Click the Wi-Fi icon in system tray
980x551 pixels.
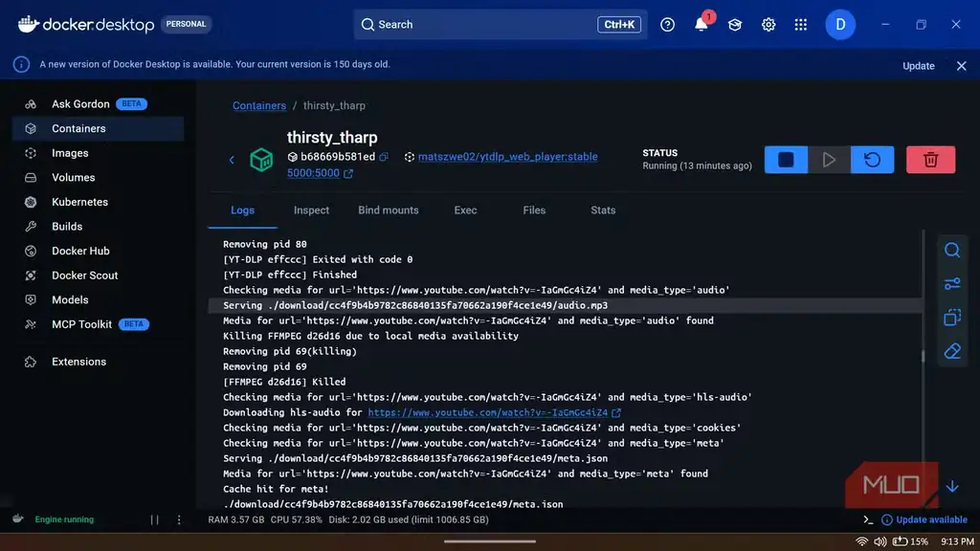click(861, 541)
